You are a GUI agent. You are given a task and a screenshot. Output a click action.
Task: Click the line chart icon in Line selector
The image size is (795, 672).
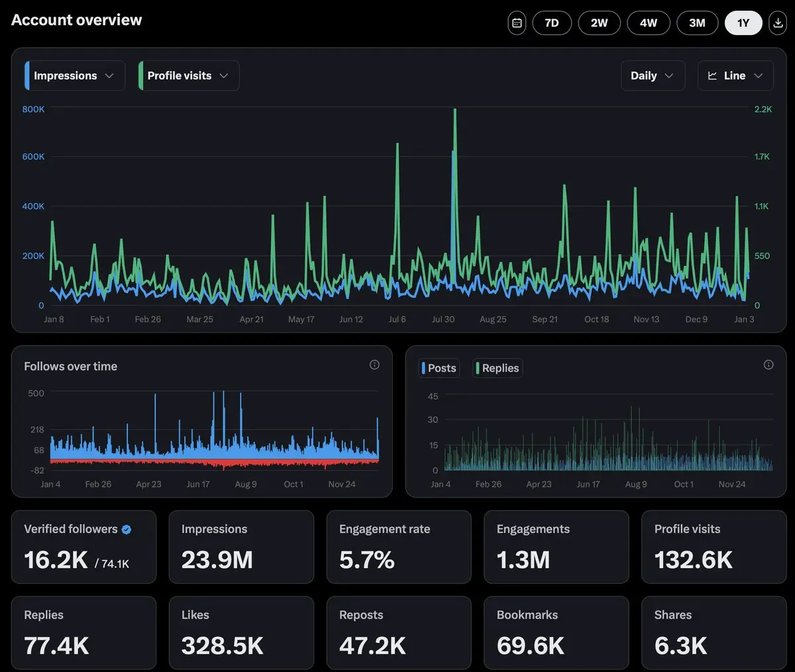click(712, 76)
